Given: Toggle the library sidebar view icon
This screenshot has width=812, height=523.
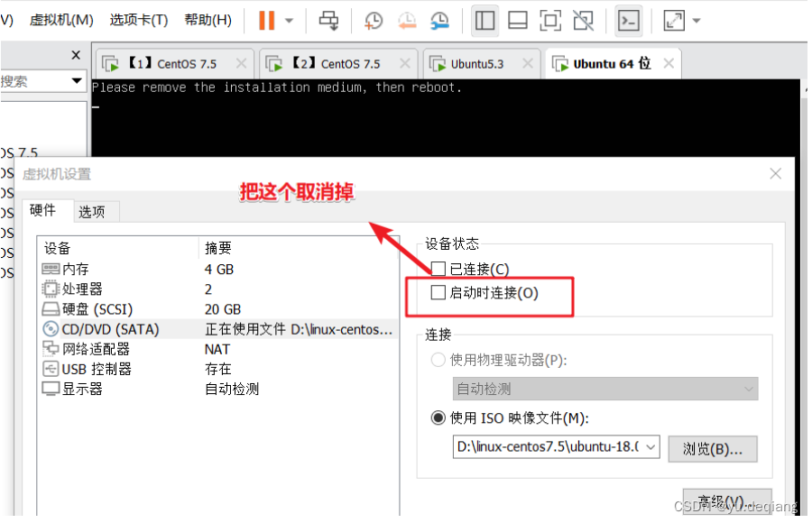Looking at the screenshot, I should point(484,21).
